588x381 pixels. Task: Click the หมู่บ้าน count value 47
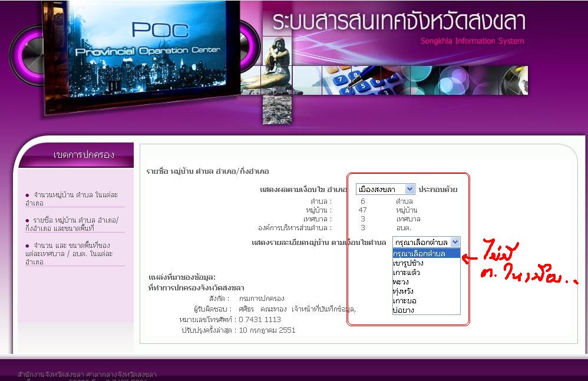(x=362, y=210)
